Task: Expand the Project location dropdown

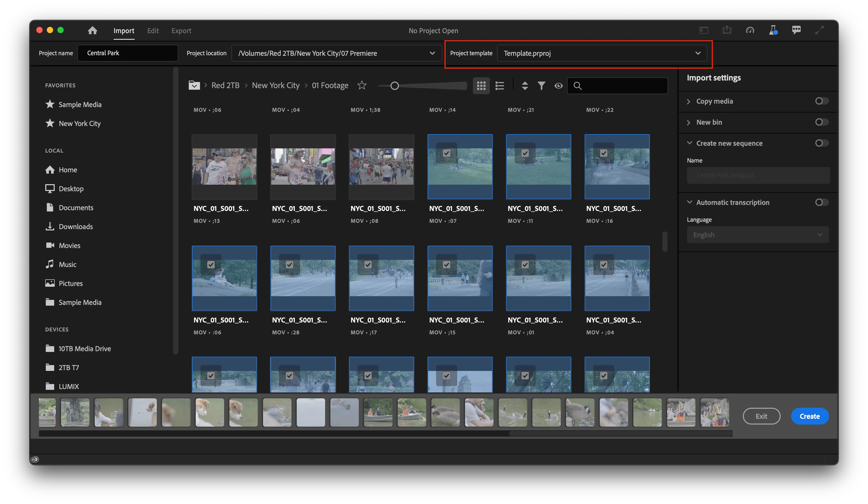Action: coord(432,53)
